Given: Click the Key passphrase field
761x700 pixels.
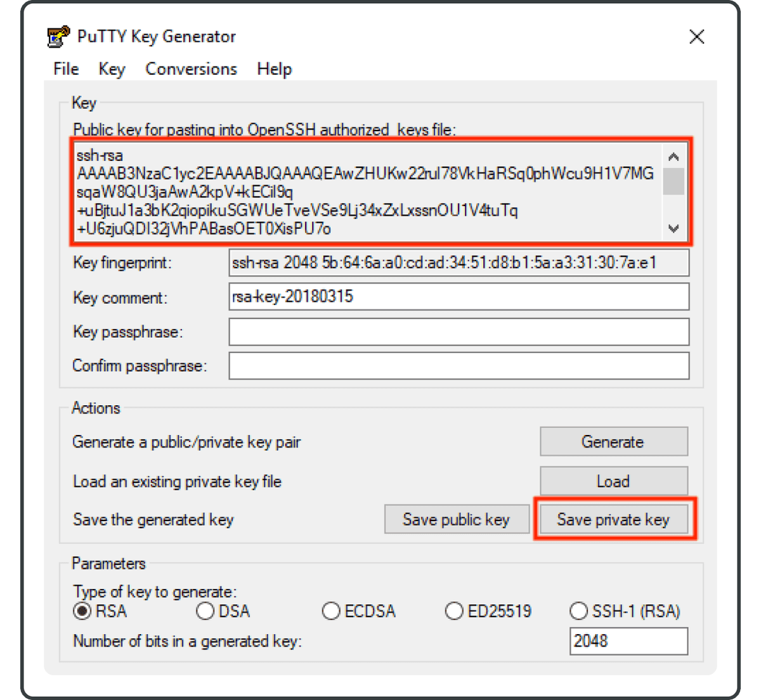Looking at the screenshot, I should pyautogui.click(x=459, y=332).
